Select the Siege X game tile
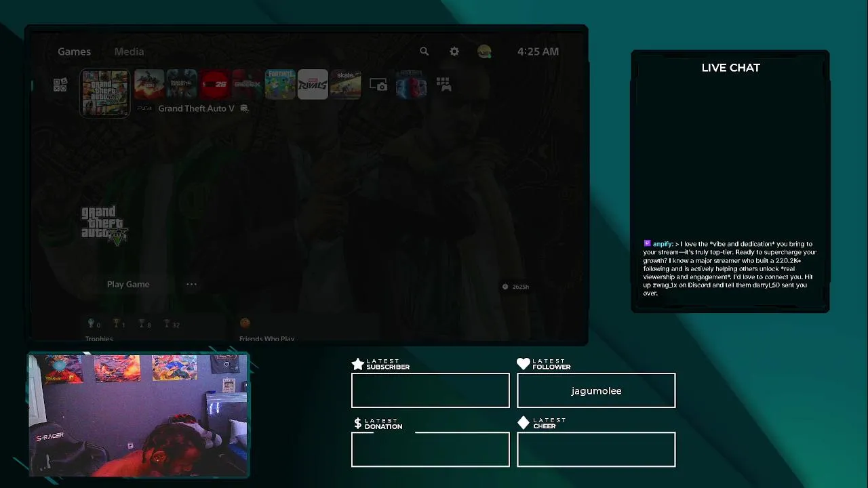The image size is (868, 488). click(247, 85)
